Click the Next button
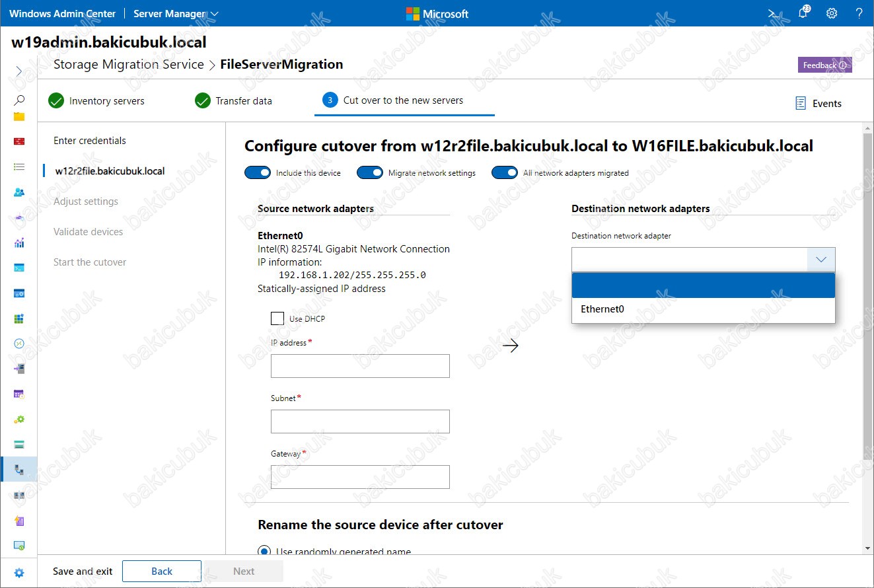The width and height of the screenshot is (874, 588). 244,571
